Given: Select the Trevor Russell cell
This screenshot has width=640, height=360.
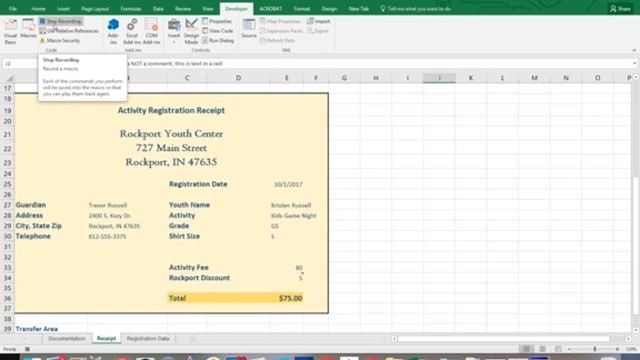Looking at the screenshot, I should (x=108, y=205).
